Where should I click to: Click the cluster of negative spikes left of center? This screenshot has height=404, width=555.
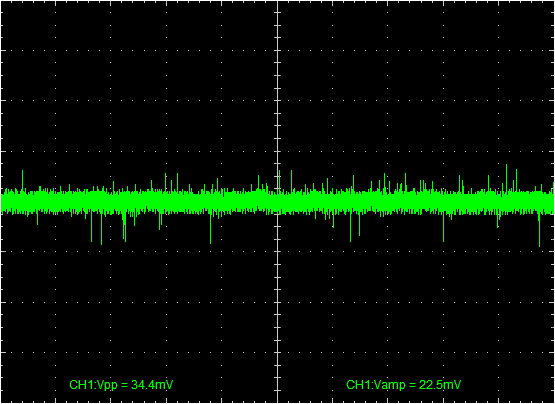click(x=124, y=227)
